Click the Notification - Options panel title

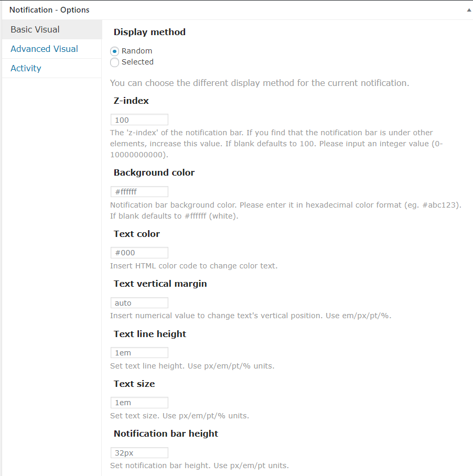[49, 10]
